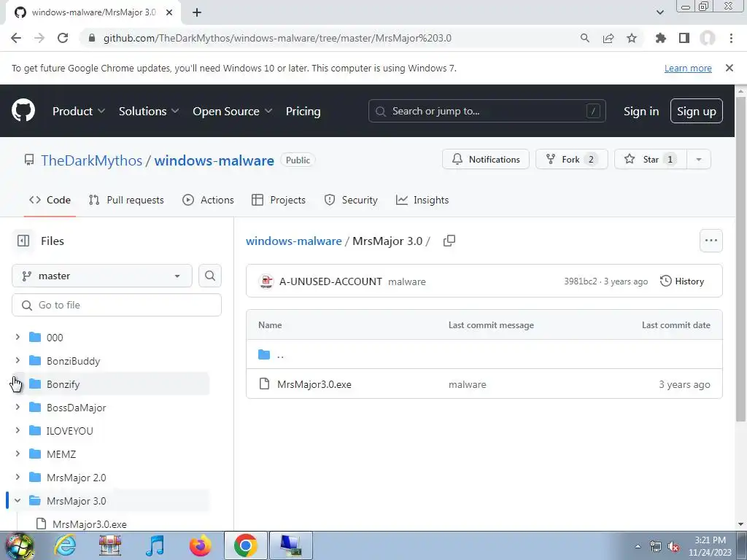Click the share page icon in address bar
The width and height of the screenshot is (747, 560).
(x=608, y=38)
